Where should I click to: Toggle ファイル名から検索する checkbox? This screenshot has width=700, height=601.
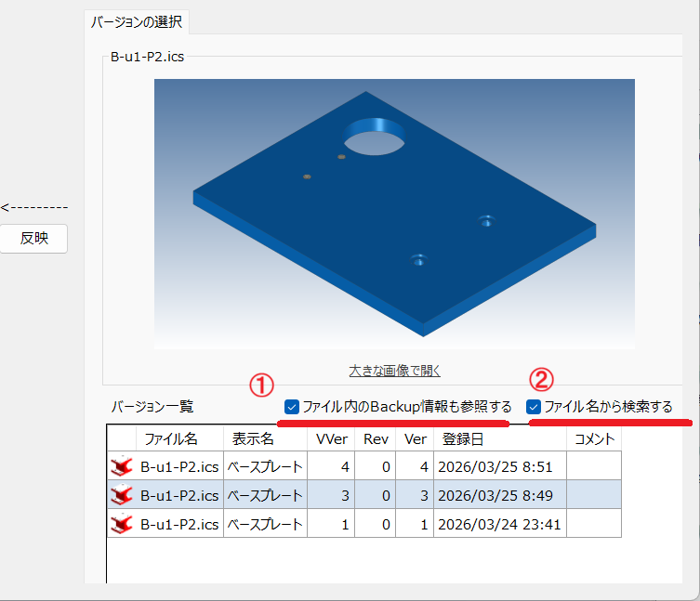(534, 407)
